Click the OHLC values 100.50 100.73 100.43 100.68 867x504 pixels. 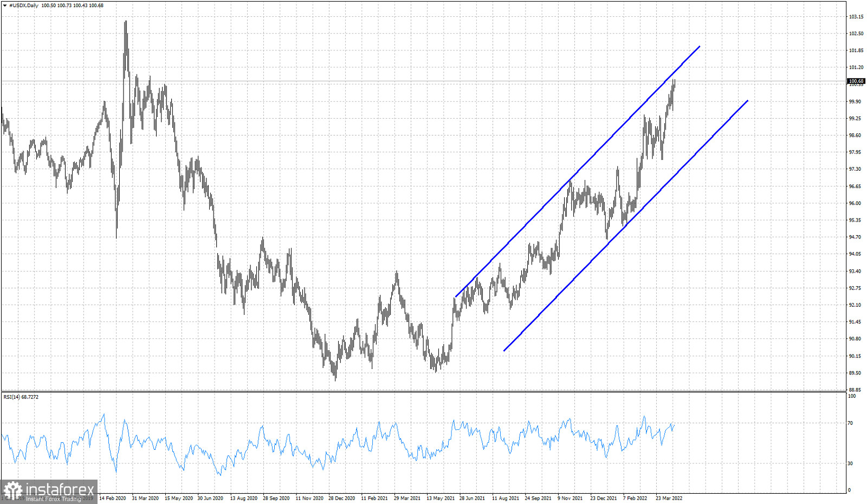72,5
